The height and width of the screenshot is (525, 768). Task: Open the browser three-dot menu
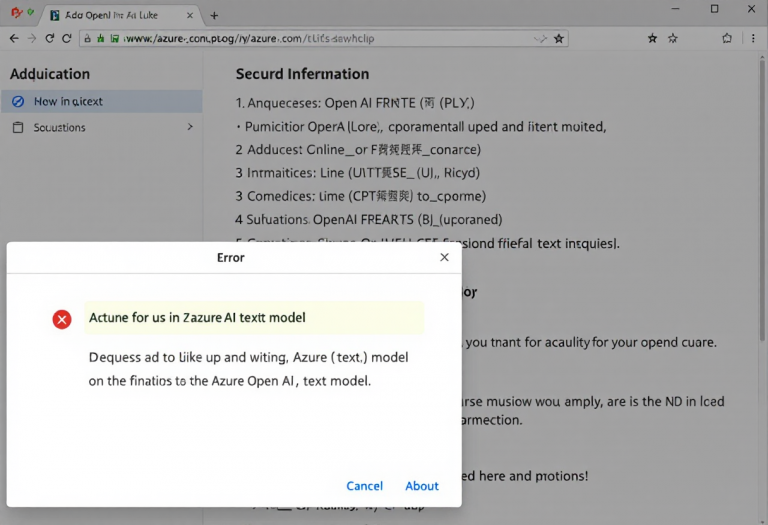755,38
